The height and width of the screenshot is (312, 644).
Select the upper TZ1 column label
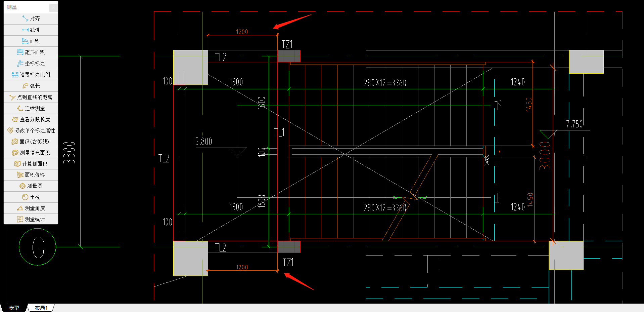tap(287, 44)
